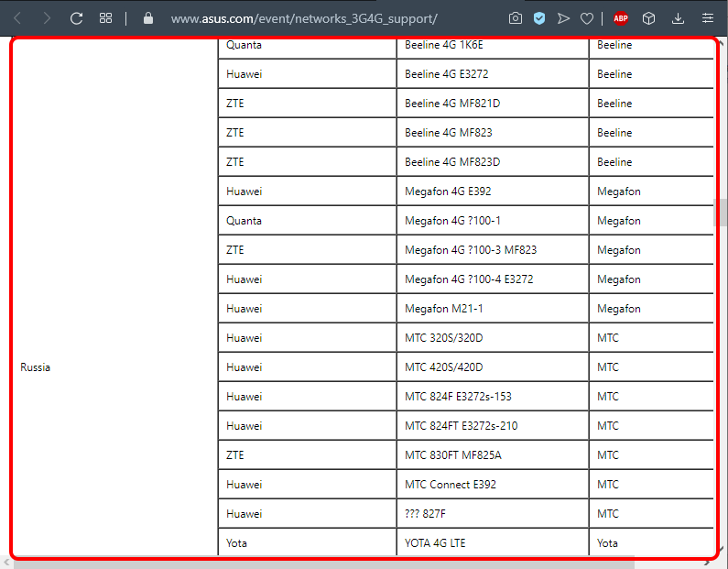Select the Russia country cell
The width and height of the screenshot is (728, 569).
[114, 367]
